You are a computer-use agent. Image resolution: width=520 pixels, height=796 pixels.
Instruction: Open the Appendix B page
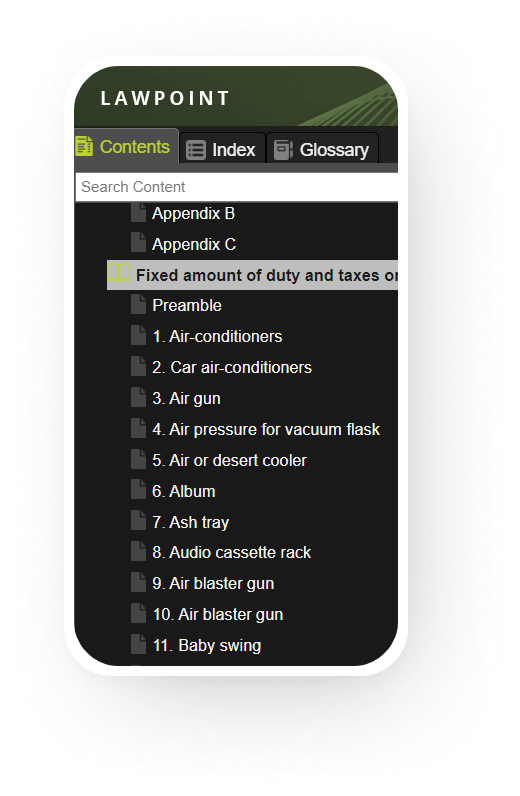193,213
